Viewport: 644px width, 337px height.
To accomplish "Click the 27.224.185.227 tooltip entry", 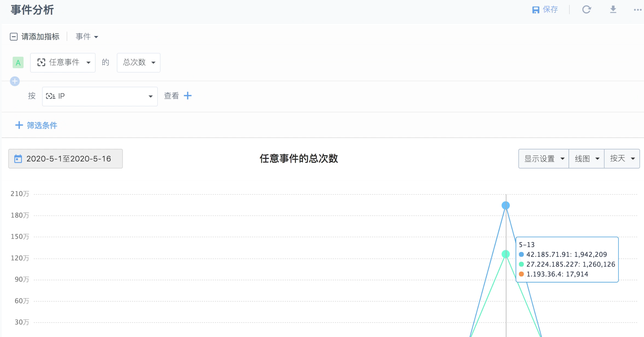I will click(567, 264).
